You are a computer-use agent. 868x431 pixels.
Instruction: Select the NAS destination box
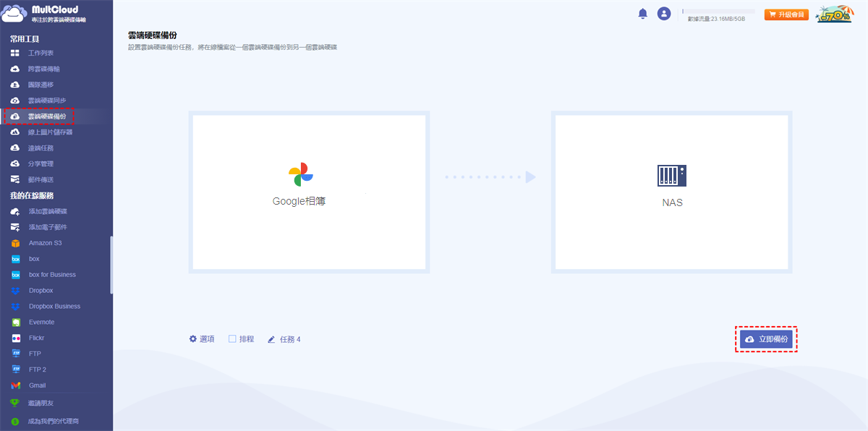672,192
